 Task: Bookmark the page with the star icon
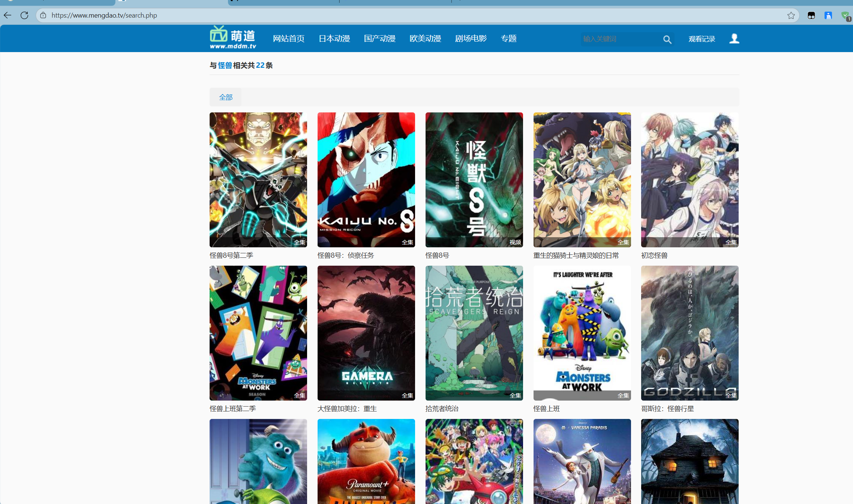[791, 15]
